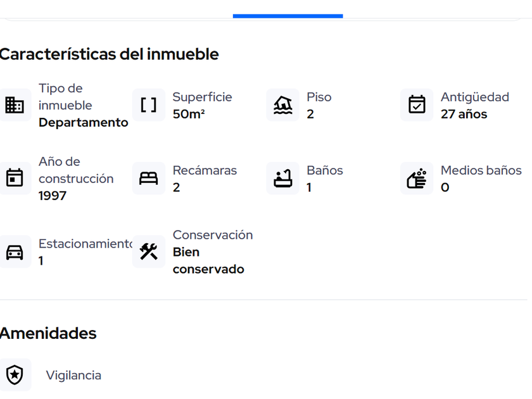Screen dimensions: 532x399
Task: Click the bathtub icon for Baños
Action: 282,179
